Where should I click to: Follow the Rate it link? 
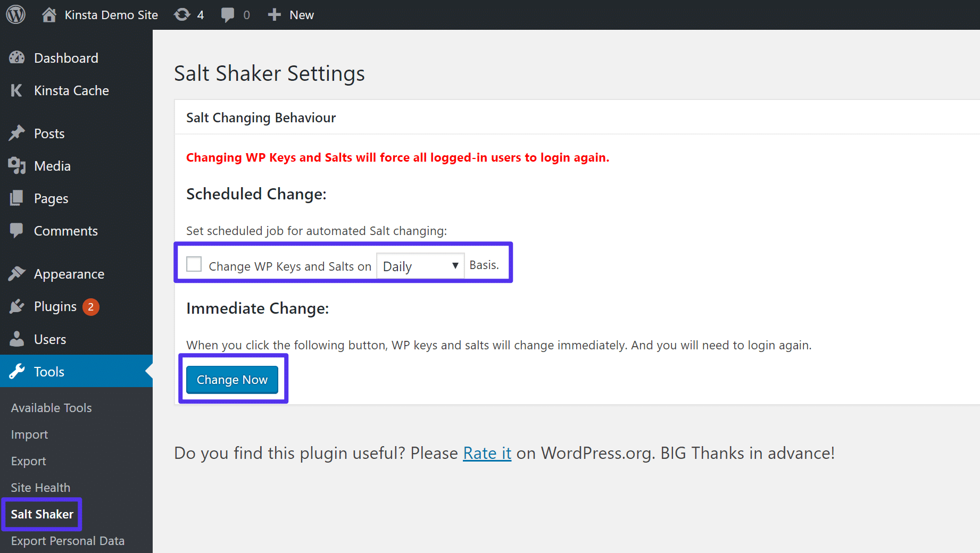point(487,453)
